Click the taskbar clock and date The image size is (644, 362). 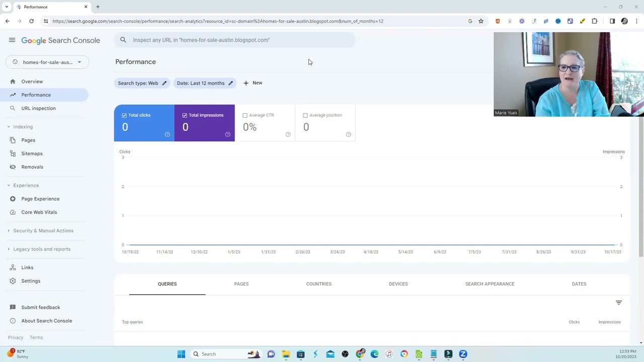[x=626, y=354]
